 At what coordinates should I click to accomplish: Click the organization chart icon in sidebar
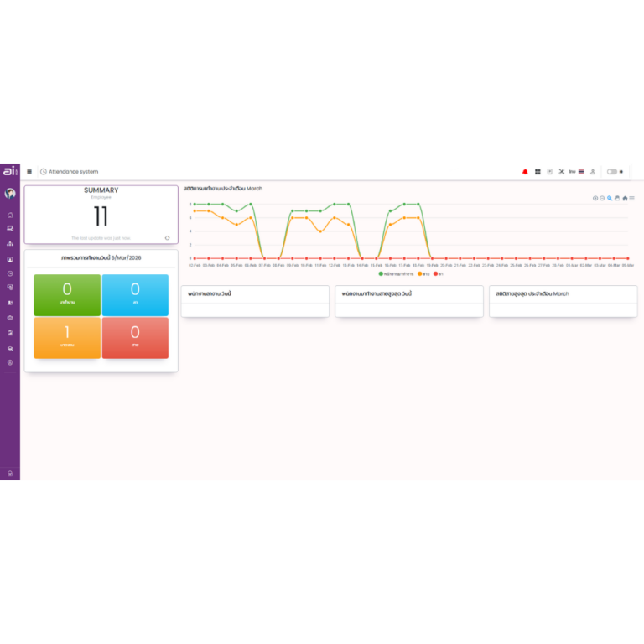(10, 244)
